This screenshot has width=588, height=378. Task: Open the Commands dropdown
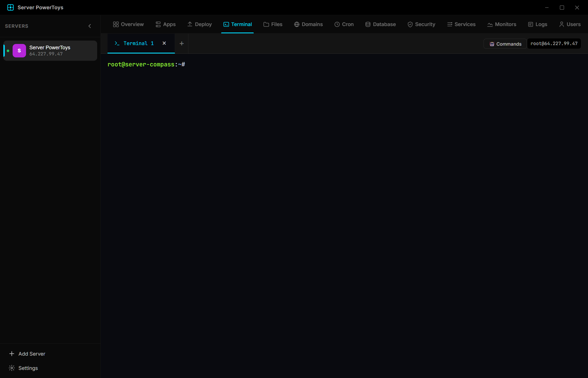[505, 44]
